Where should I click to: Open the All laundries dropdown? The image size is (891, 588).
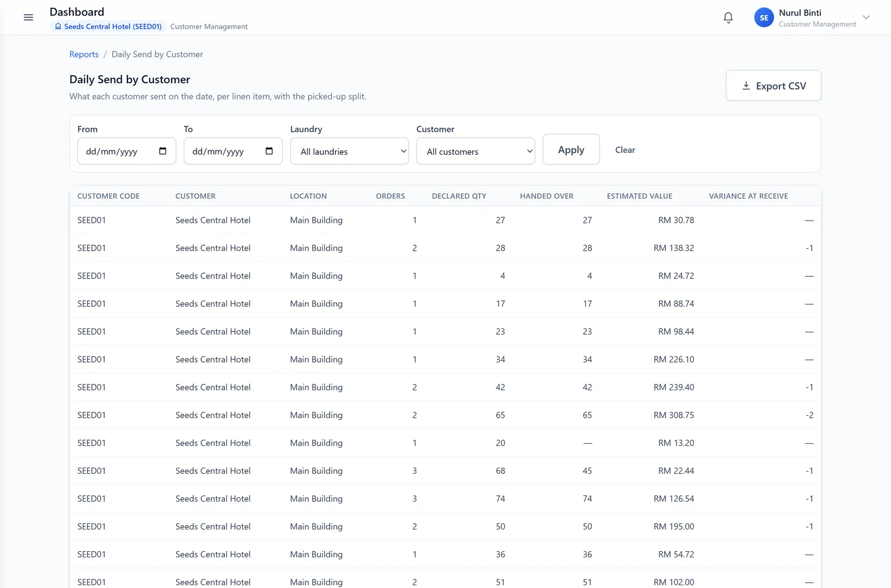click(349, 151)
